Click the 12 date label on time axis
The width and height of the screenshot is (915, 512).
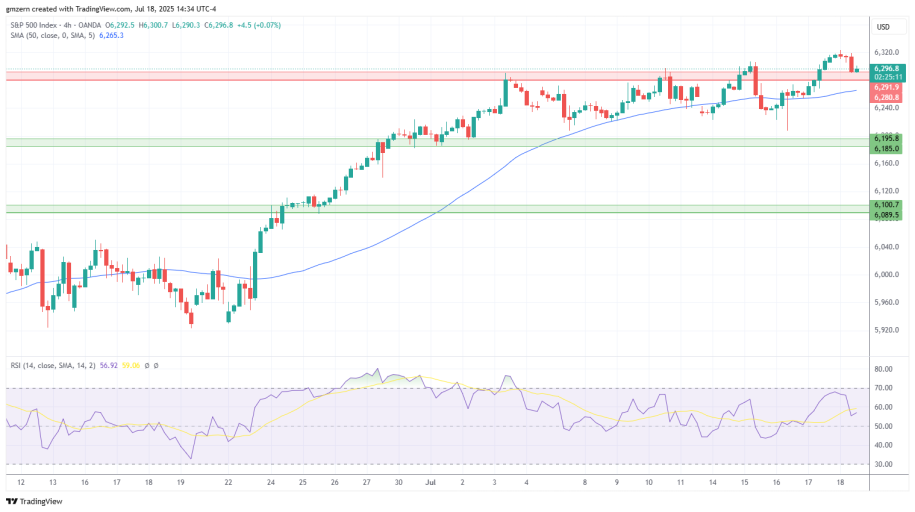coord(21,482)
